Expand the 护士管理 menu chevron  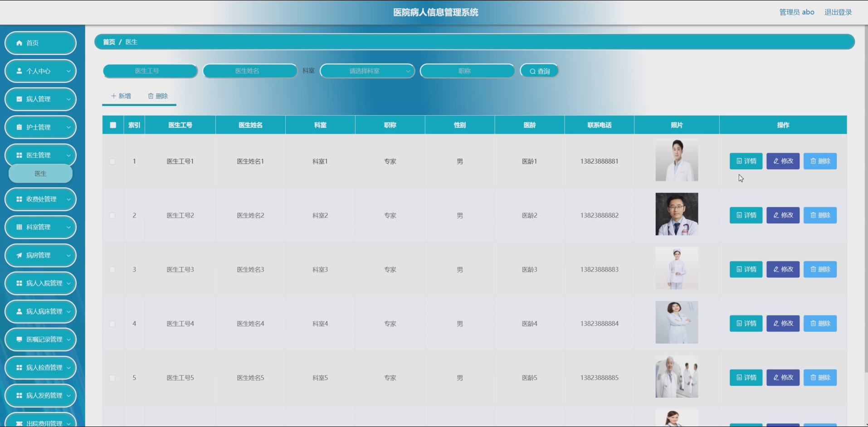coord(68,127)
